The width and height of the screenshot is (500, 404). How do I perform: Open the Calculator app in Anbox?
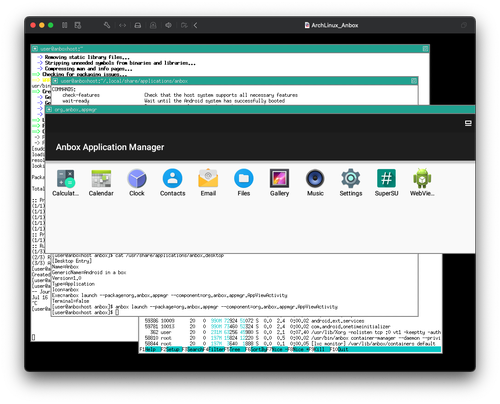point(66,183)
